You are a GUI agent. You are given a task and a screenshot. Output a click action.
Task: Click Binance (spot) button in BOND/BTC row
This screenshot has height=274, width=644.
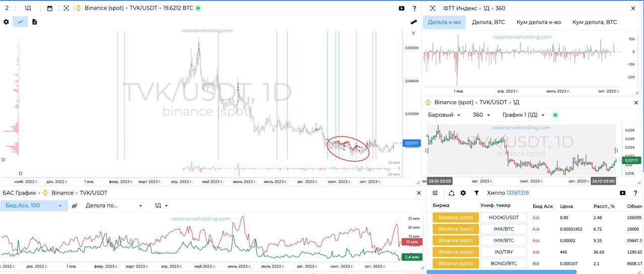455,263
